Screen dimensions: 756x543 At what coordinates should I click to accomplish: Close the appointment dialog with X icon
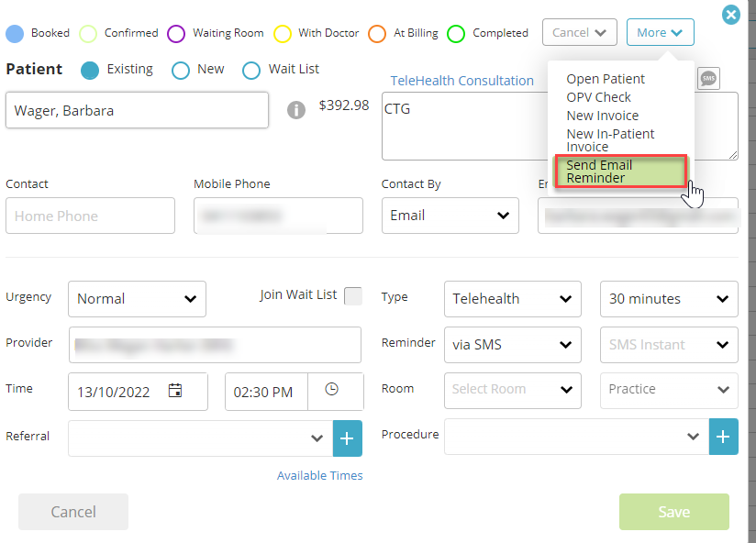731,15
